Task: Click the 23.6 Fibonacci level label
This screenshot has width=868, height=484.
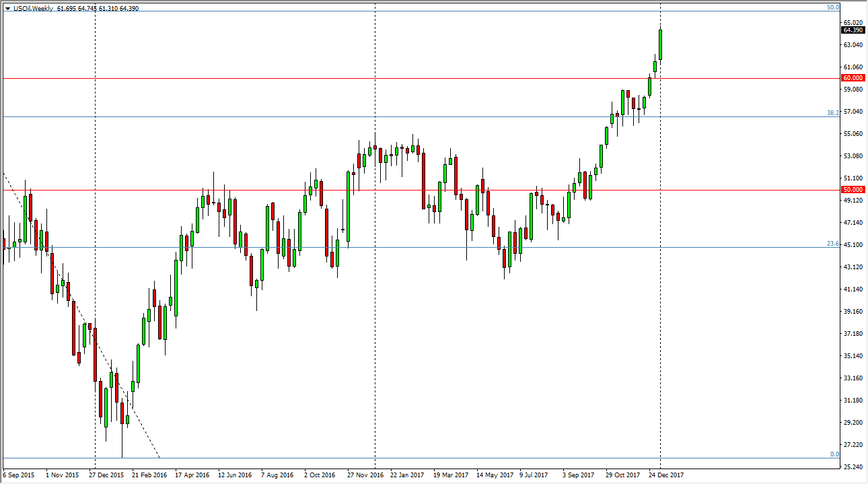Action: coord(833,244)
